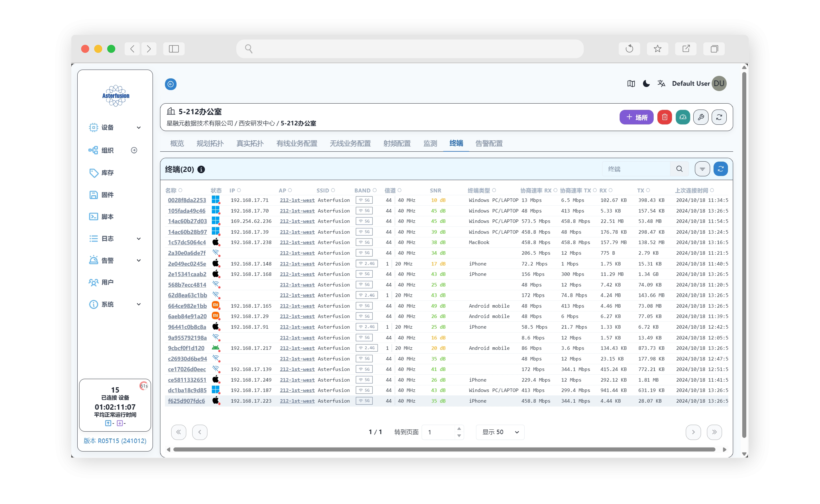This screenshot has height=504, width=820.
Task: Focus the 转到页面 page number field
Action: click(x=438, y=432)
